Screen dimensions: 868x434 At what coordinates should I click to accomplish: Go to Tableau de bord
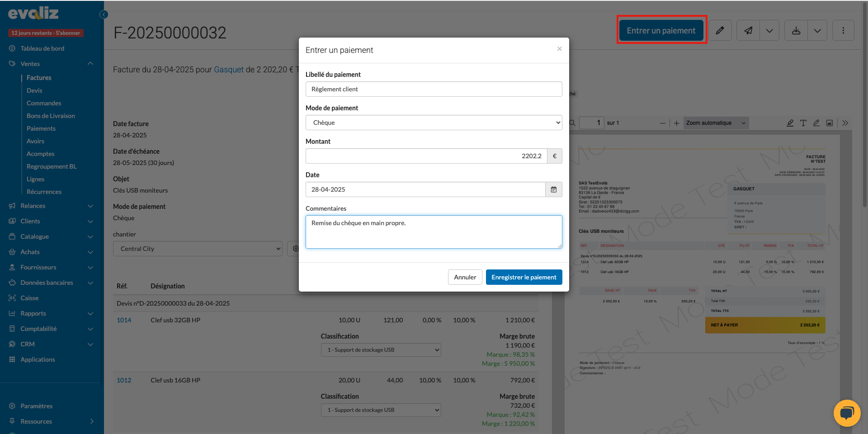coord(42,48)
